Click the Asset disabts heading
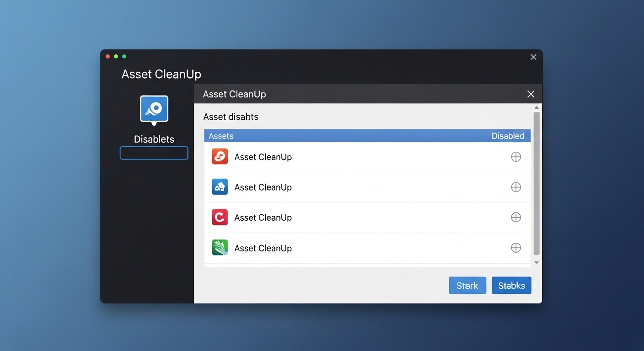 pyautogui.click(x=231, y=117)
